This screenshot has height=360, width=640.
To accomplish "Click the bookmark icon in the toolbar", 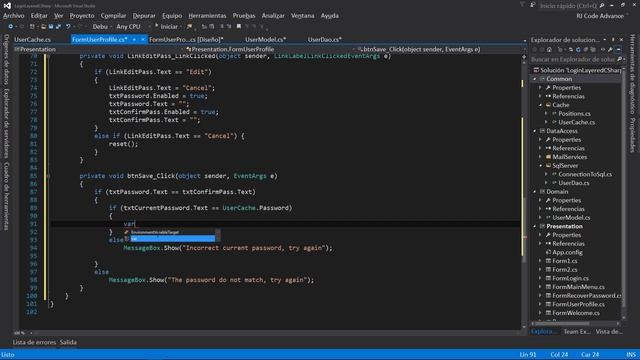I will click(239, 27).
